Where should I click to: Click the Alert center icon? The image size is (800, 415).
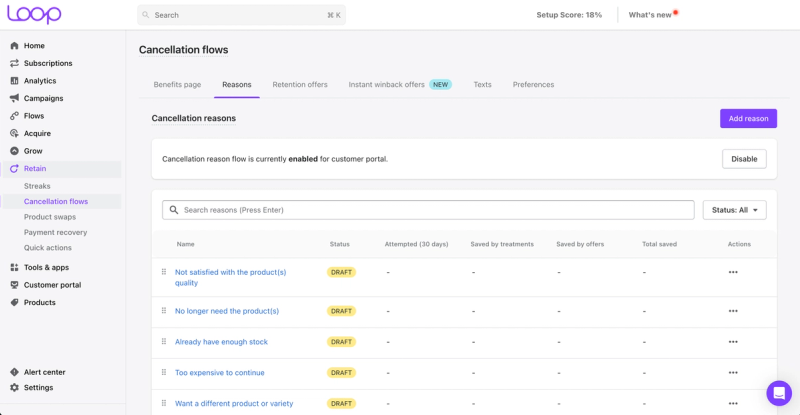(14, 372)
